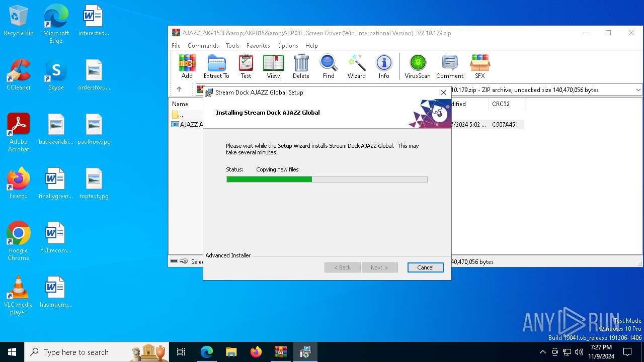
Task: Click the Add icon in WinRAR toolbar
Action: (187, 67)
